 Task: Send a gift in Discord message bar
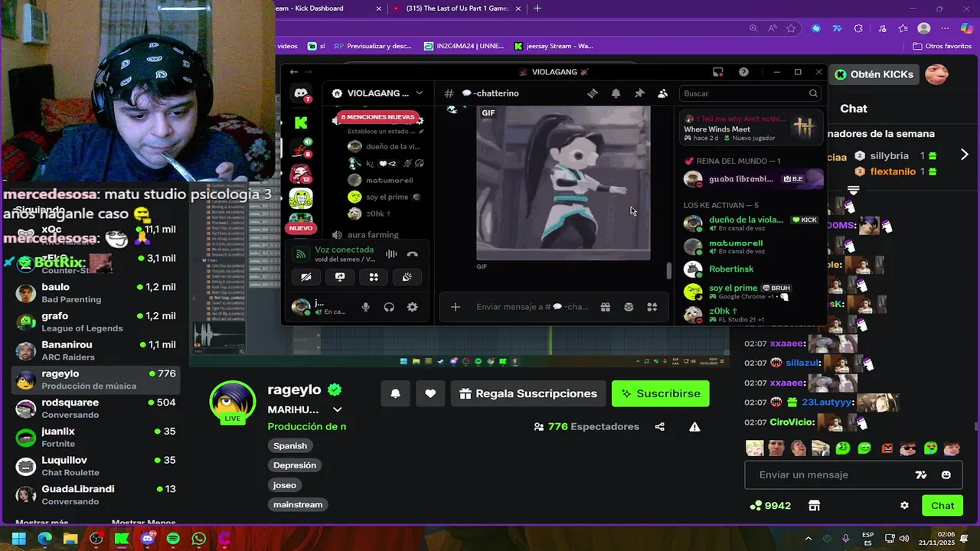pyautogui.click(x=605, y=307)
